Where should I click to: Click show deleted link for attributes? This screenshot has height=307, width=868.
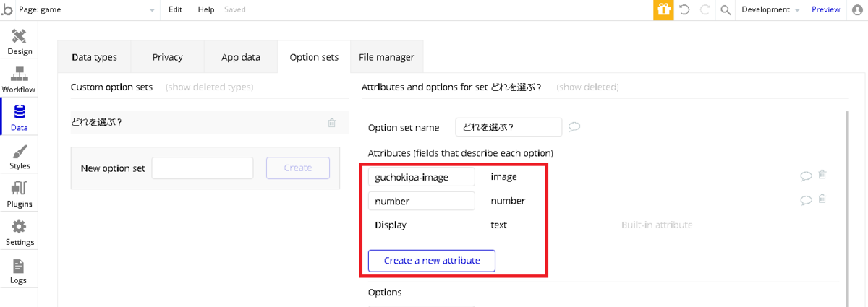(x=587, y=87)
